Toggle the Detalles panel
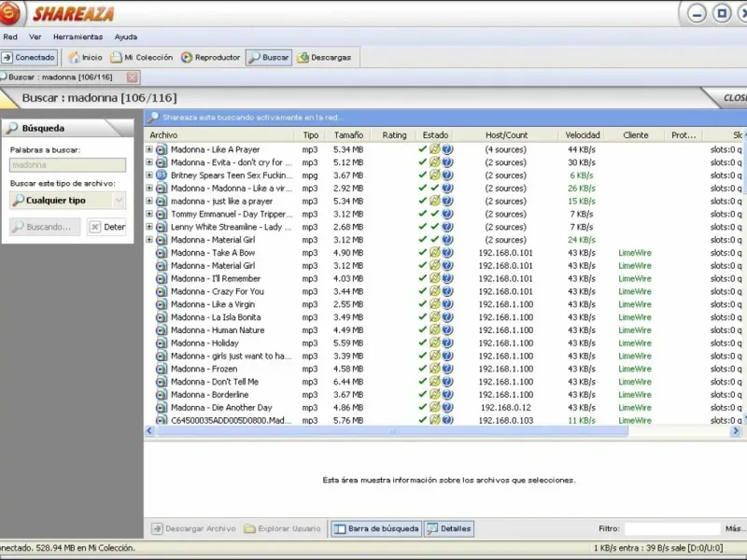Viewport: 747px width, 560px height. (x=449, y=529)
